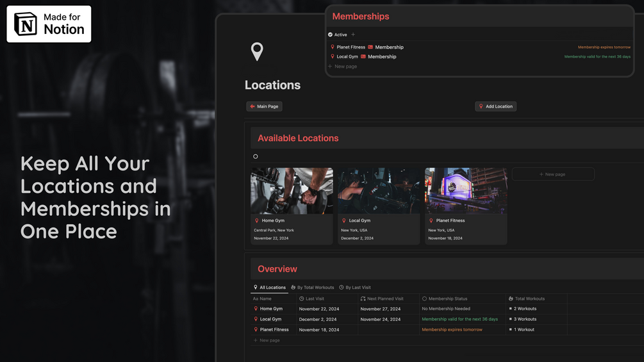The height and width of the screenshot is (362, 644).
Task: Click Membership page icon in Planet Fitness row
Action: (x=370, y=47)
